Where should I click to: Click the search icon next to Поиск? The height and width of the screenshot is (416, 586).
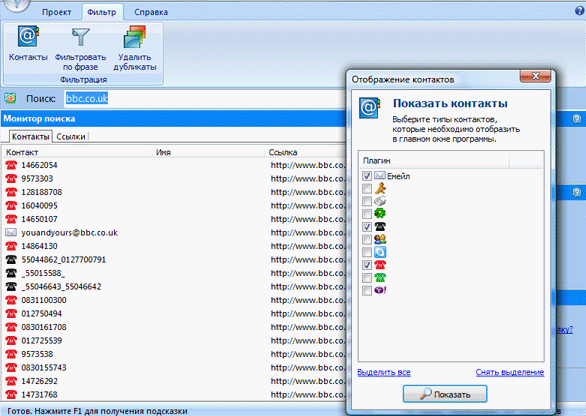click(x=10, y=98)
